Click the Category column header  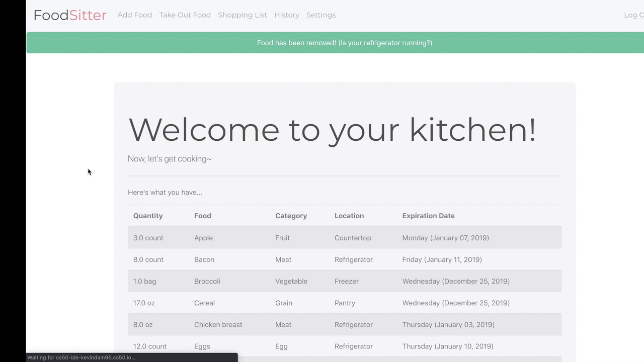[x=291, y=216]
